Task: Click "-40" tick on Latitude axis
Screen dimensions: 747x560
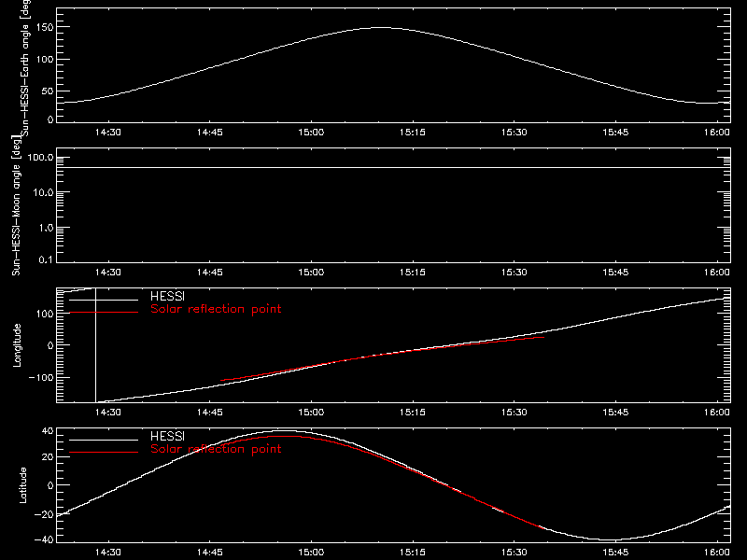Action: pos(44,540)
